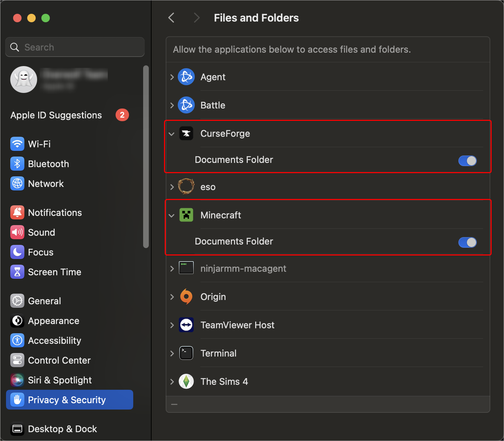The image size is (504, 441).
Task: Click the Appearance sidebar icon
Action: click(x=17, y=321)
